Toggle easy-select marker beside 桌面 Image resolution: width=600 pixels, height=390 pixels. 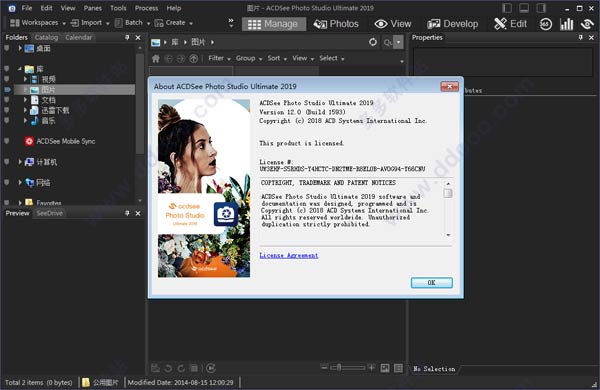[7, 48]
